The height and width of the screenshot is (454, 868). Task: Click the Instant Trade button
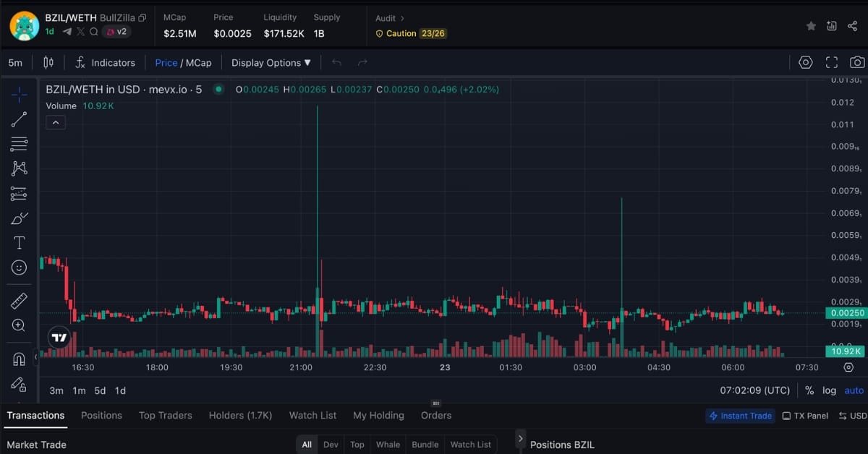tap(740, 416)
